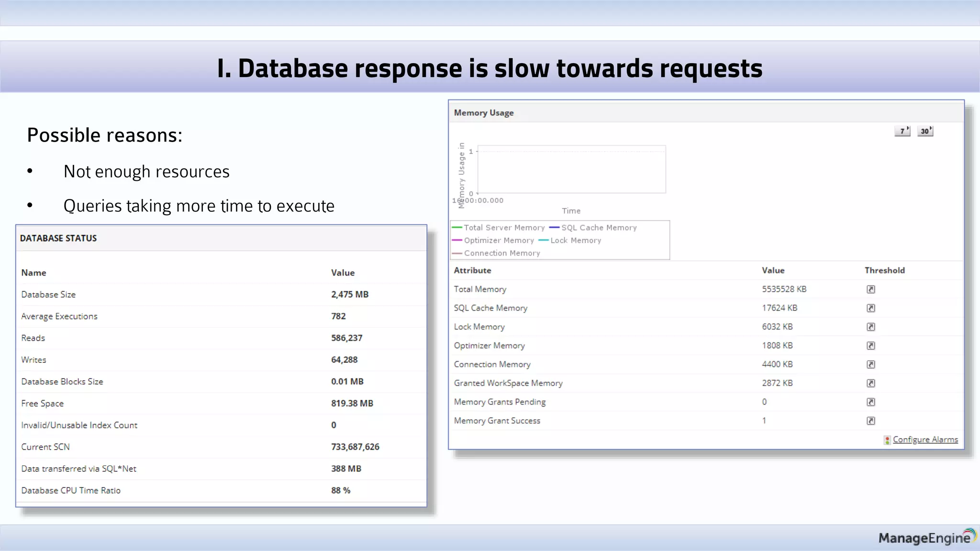Select the 0.01 MB value
The image size is (980, 551).
347,382
